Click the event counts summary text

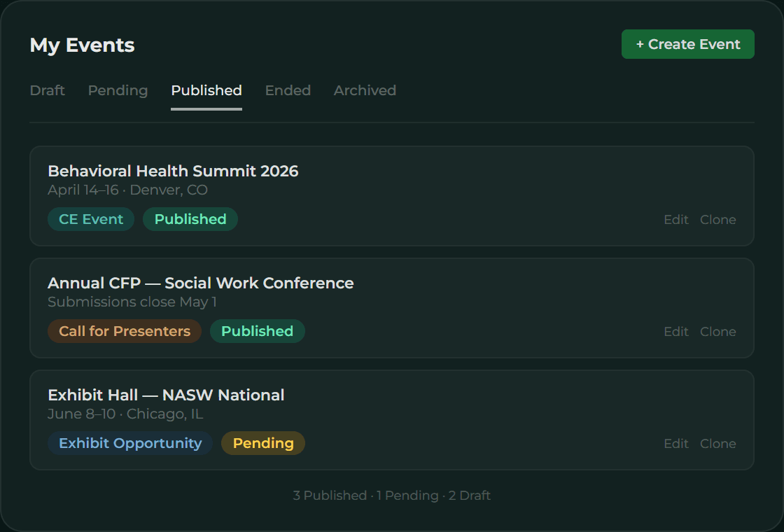click(x=392, y=495)
